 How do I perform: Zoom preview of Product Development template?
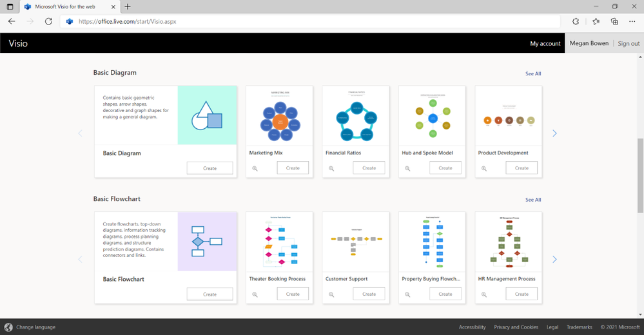point(484,168)
